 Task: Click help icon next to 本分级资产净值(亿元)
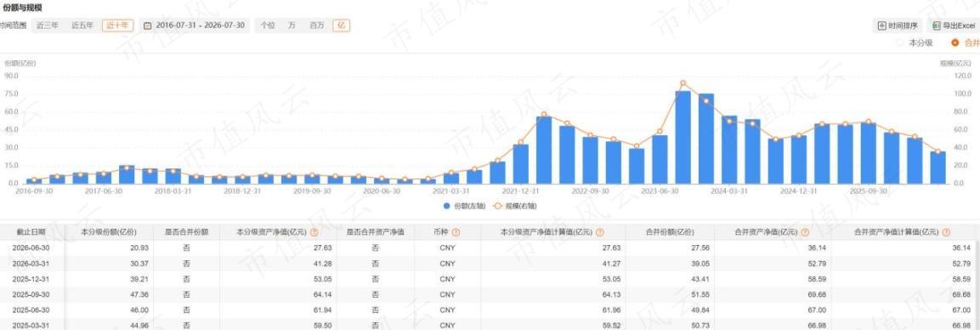point(314,232)
